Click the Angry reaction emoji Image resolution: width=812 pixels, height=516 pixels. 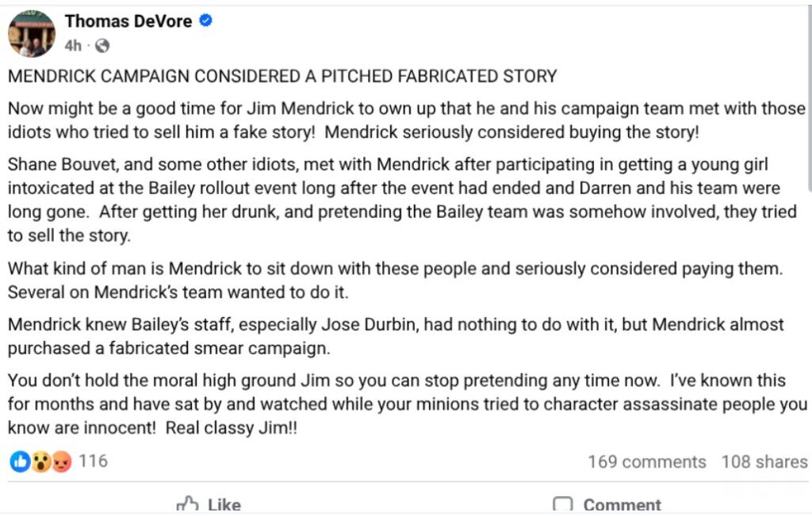pos(61,461)
